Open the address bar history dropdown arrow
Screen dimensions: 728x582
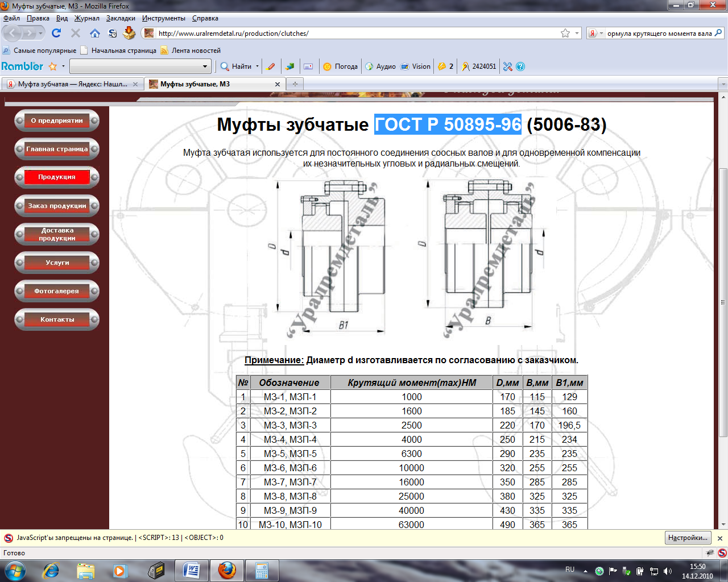[x=577, y=33]
